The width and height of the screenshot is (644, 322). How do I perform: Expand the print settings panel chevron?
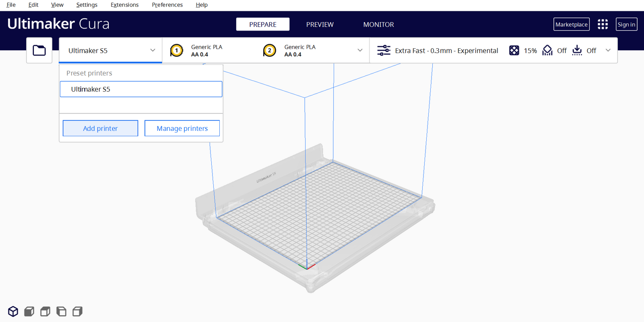point(608,50)
